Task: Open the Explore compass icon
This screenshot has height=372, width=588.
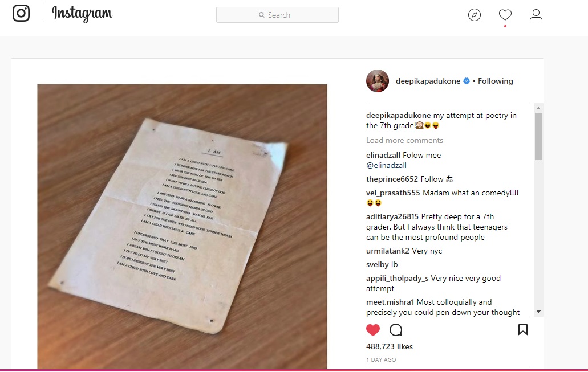Action: [475, 15]
